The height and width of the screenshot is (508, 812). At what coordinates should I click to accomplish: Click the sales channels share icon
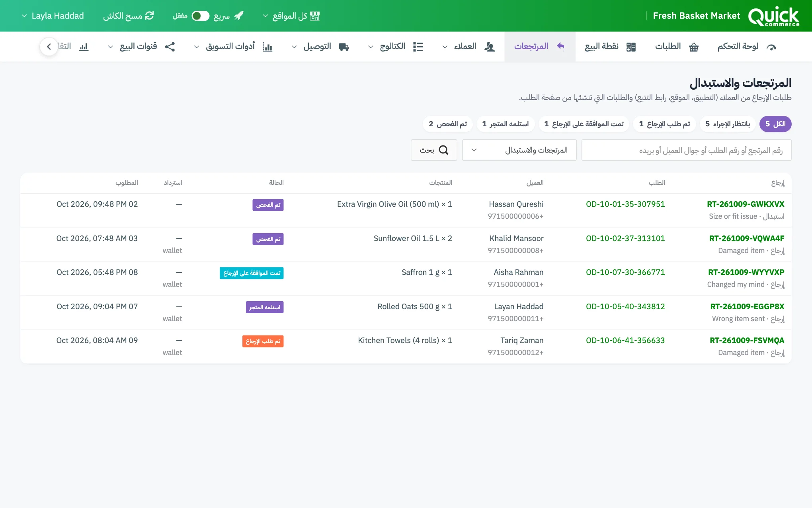pyautogui.click(x=170, y=47)
